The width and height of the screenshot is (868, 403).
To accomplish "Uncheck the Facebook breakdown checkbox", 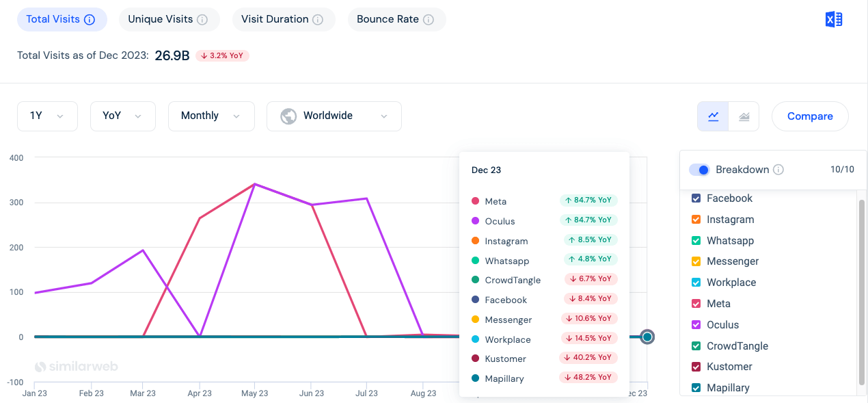I will 696,198.
